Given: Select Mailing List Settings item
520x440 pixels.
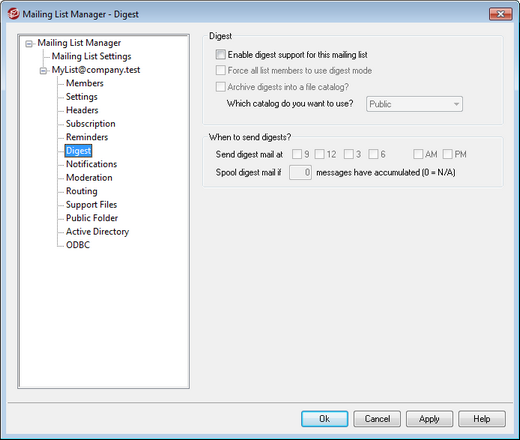Looking at the screenshot, I should [91, 56].
